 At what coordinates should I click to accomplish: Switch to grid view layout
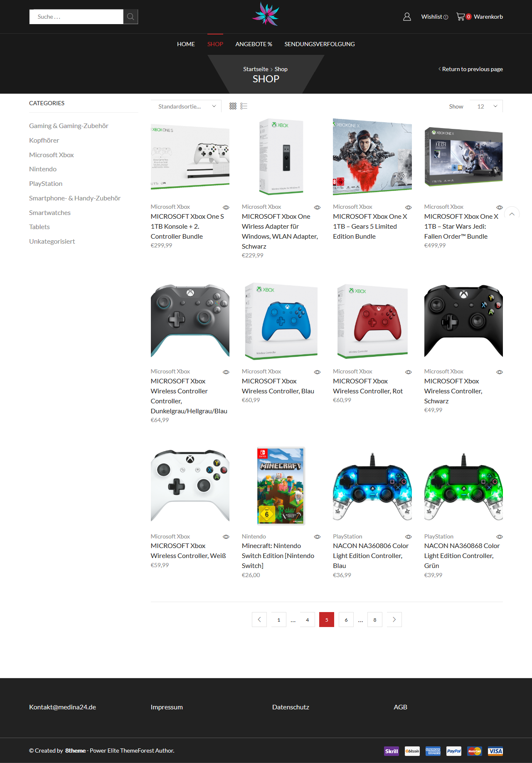pos(233,106)
